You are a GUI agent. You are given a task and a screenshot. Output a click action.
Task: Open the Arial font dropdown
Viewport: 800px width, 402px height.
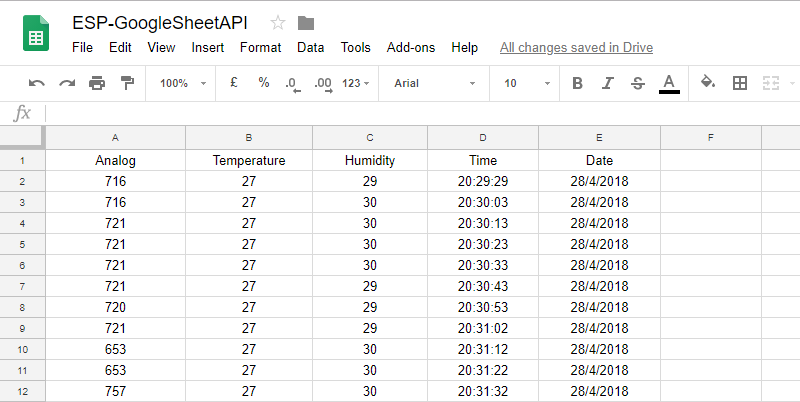[435, 83]
